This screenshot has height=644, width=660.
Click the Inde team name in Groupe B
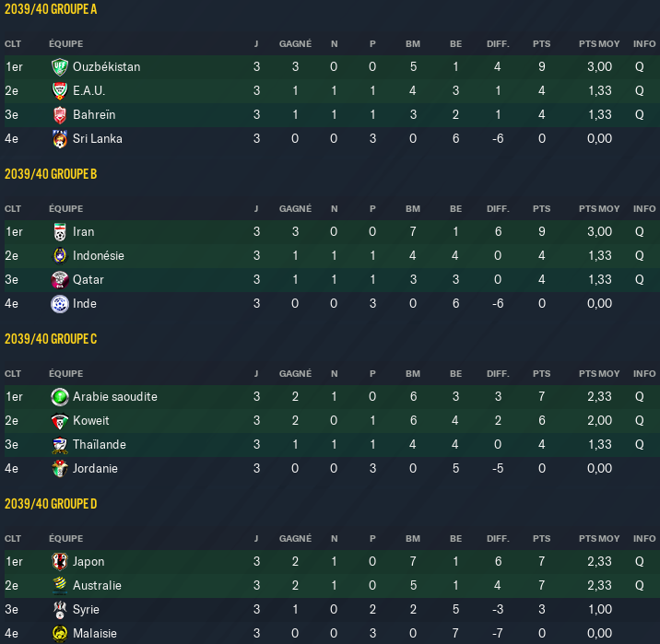(85, 304)
